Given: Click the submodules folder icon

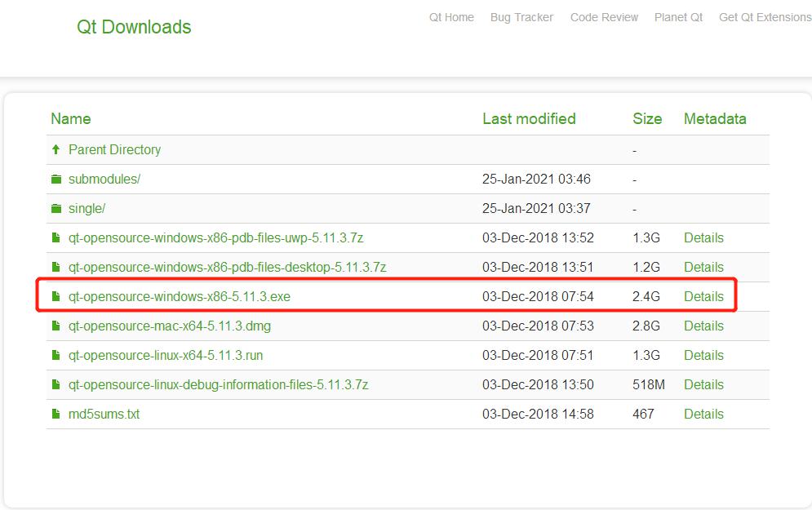Looking at the screenshot, I should (56, 180).
